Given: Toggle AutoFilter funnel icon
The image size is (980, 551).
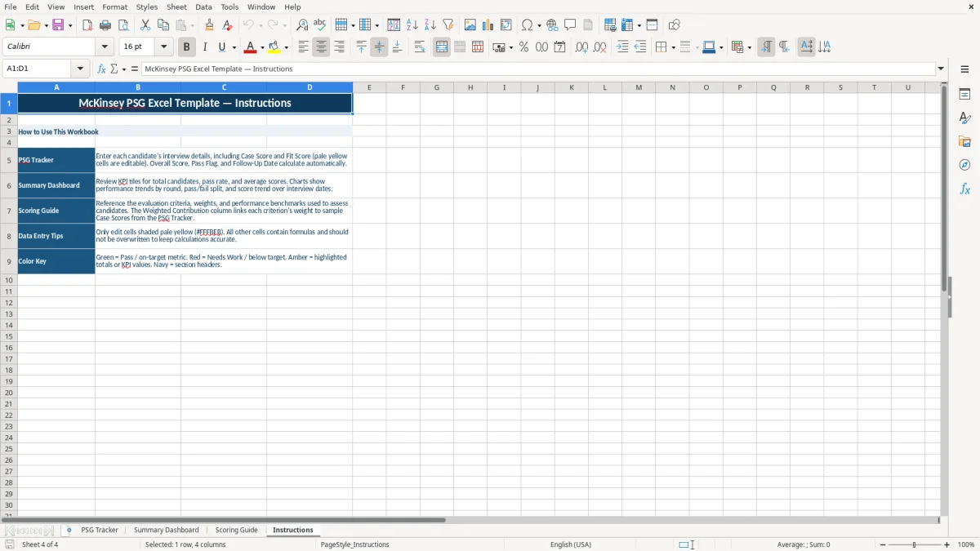Looking at the screenshot, I should click(x=448, y=25).
